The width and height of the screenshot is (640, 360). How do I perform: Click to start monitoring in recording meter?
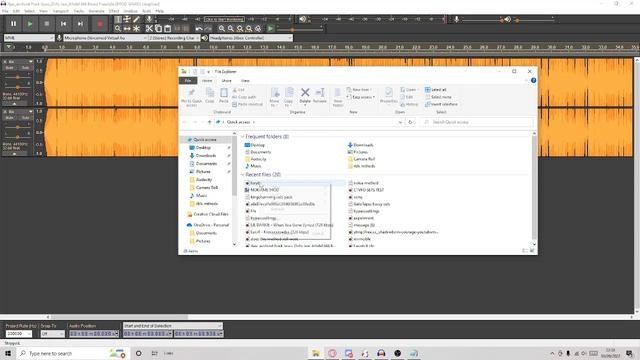(224, 19)
